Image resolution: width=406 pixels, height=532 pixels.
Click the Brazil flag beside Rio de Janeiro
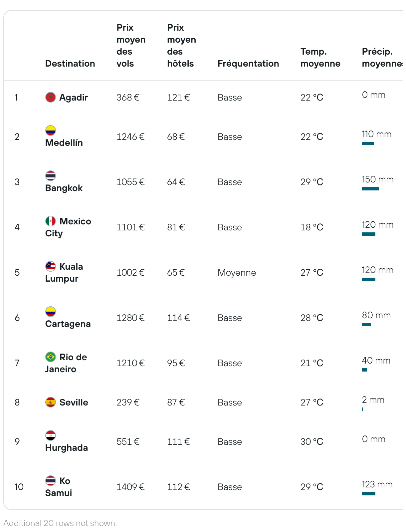(x=51, y=357)
